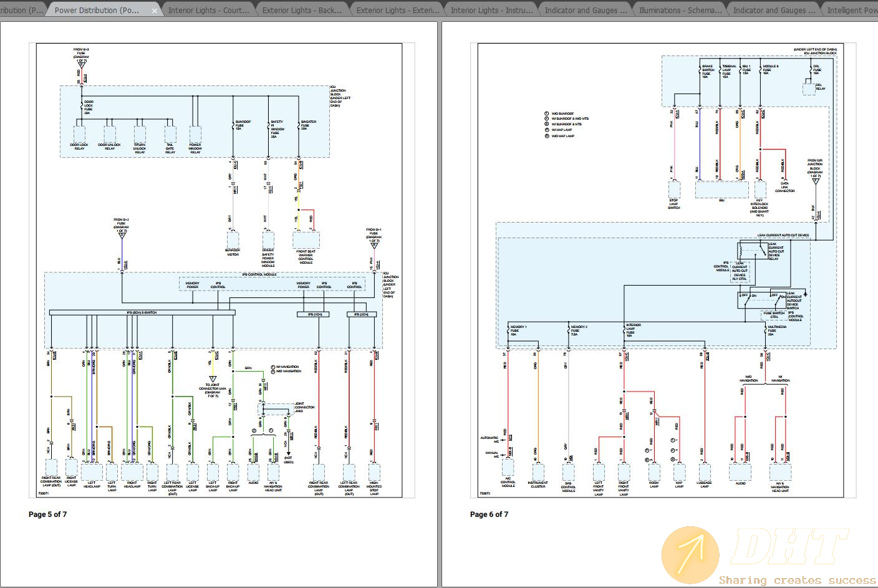Click the ROOM LAMP label

654,484
